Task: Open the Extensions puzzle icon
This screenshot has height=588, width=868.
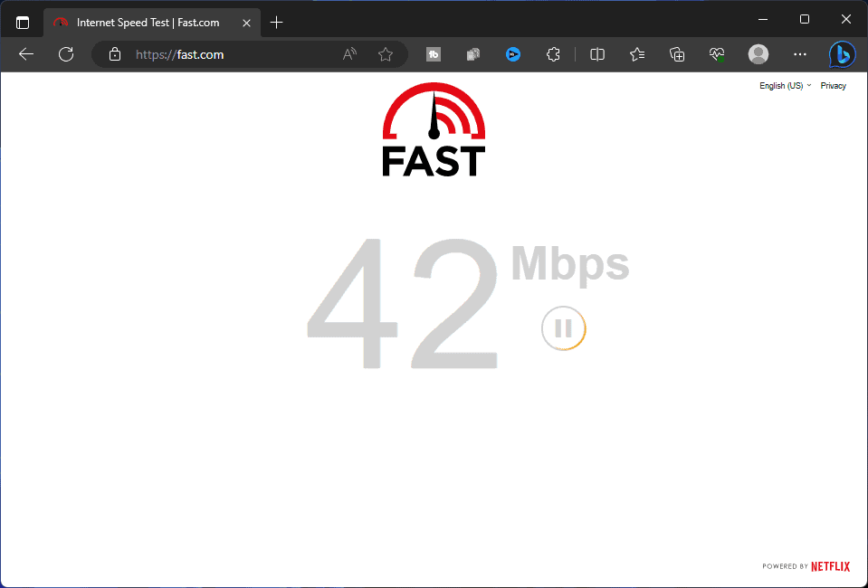Action: (554, 54)
